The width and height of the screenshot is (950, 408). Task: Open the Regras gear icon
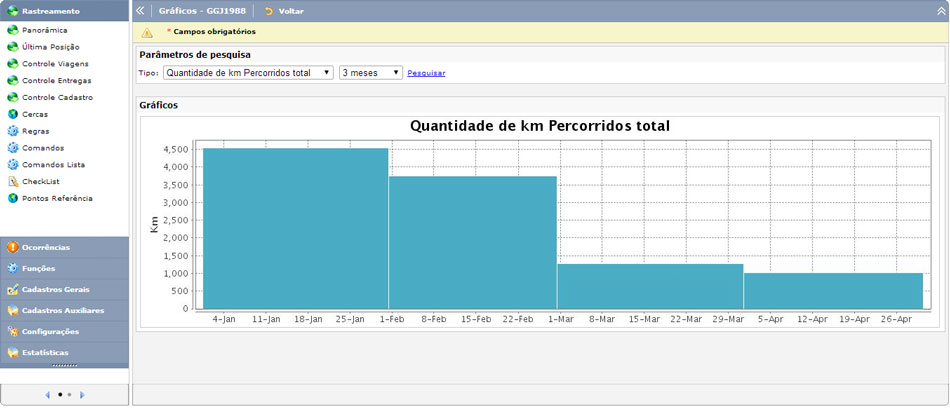[x=13, y=131]
